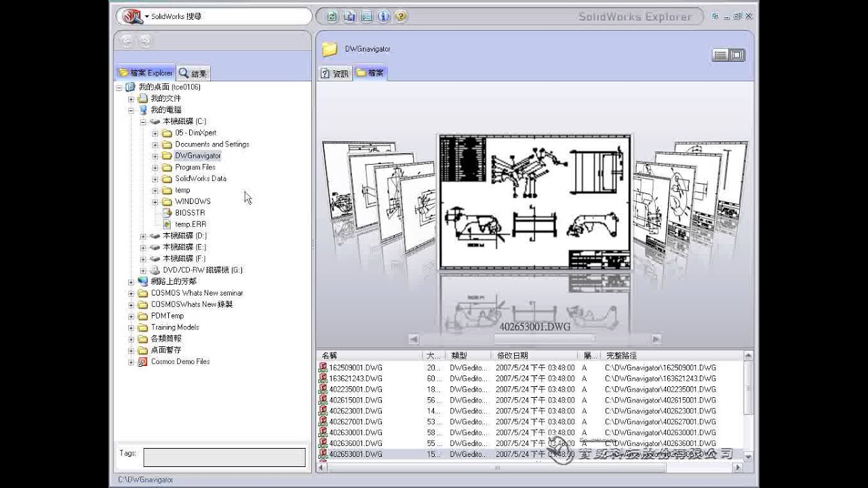This screenshot has height=488, width=868.
Task: Collapse the 我的電腦 node
Action: [x=131, y=110]
